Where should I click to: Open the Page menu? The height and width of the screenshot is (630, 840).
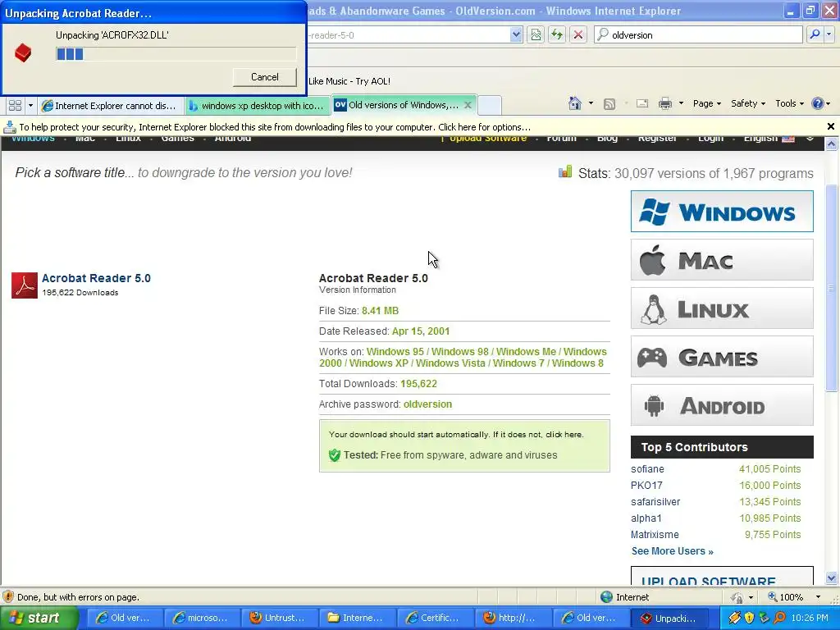coord(706,103)
